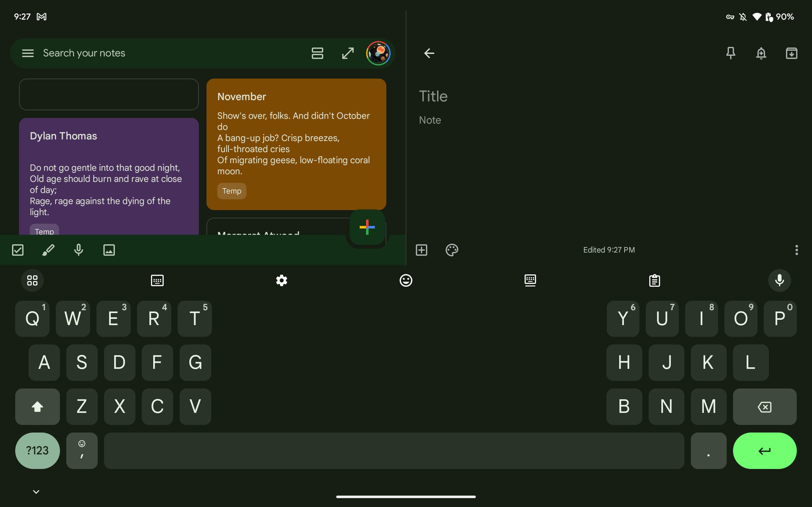This screenshot has height=507, width=812.
Task: Collapse the keyboard with the down chevron
Action: pyautogui.click(x=36, y=491)
